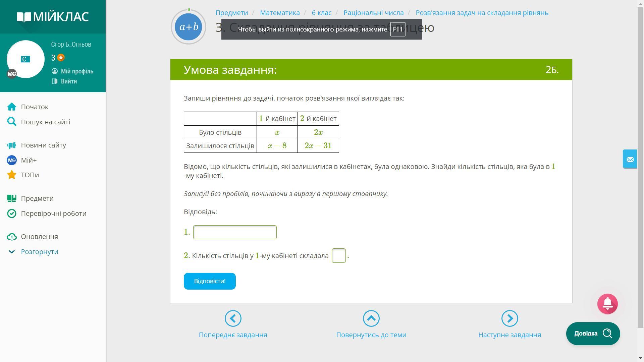The width and height of the screenshot is (644, 362).
Task: Open Перевірочні роботи in the sidebar
Action: [x=53, y=214]
